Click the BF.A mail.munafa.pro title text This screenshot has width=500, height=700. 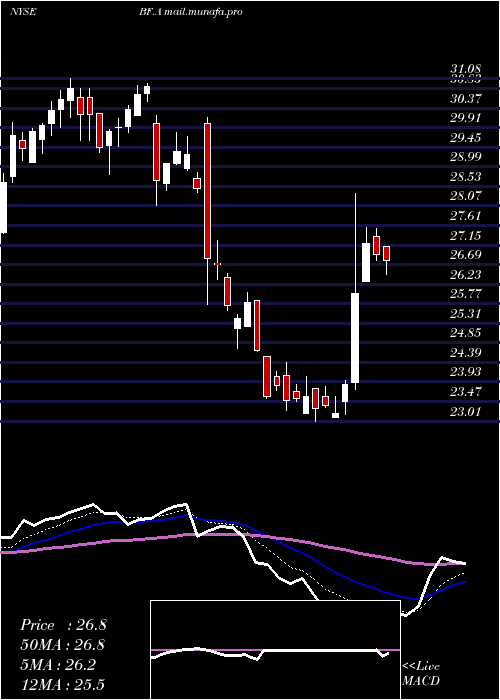coord(191,12)
